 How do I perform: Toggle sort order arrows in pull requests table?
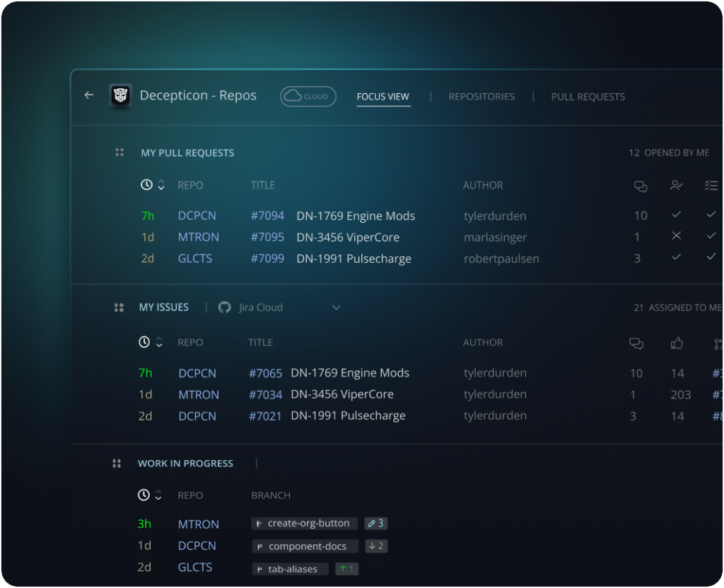pyautogui.click(x=161, y=185)
